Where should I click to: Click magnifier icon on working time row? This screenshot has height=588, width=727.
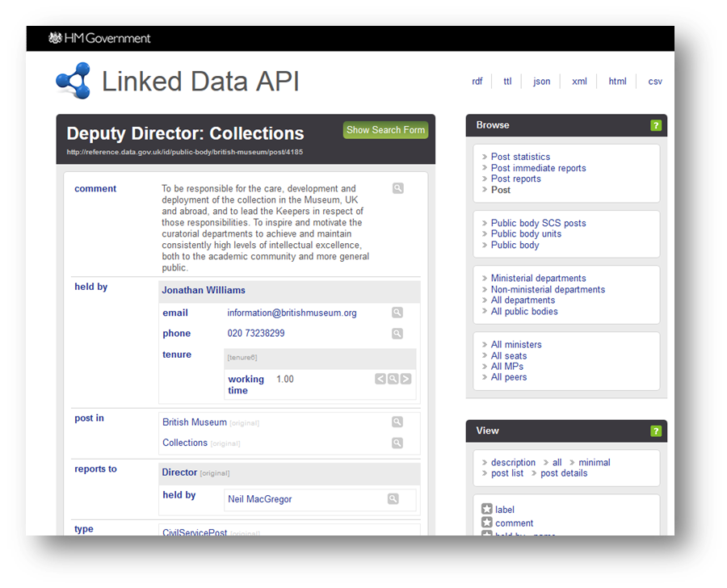point(393,379)
